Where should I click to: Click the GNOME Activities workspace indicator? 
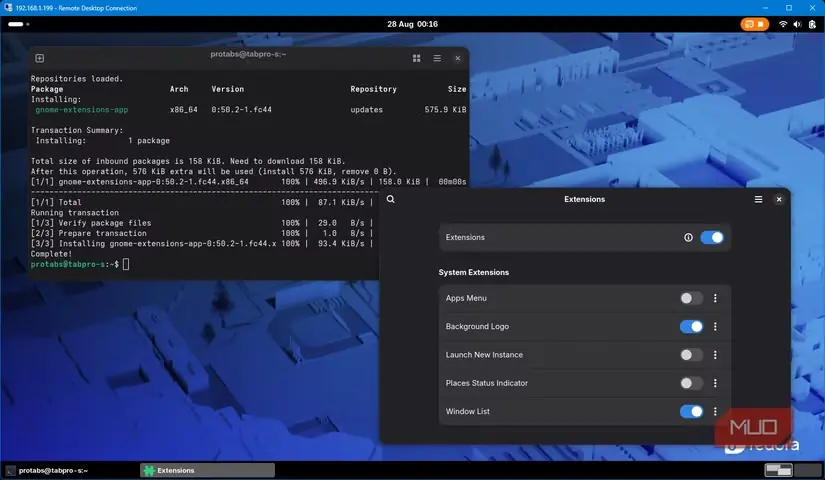(19, 24)
